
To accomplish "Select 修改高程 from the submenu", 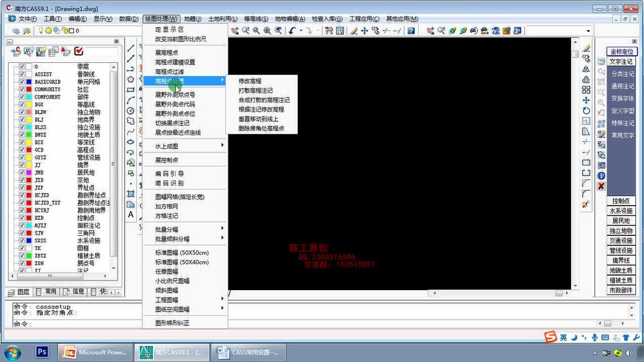I will pyautogui.click(x=250, y=81).
